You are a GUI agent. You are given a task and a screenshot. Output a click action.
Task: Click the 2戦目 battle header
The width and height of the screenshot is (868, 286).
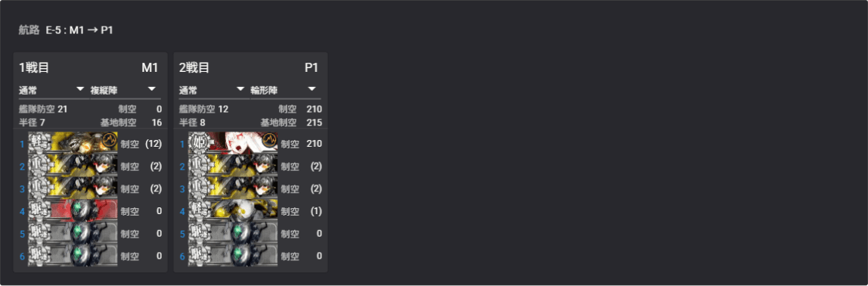[194, 68]
